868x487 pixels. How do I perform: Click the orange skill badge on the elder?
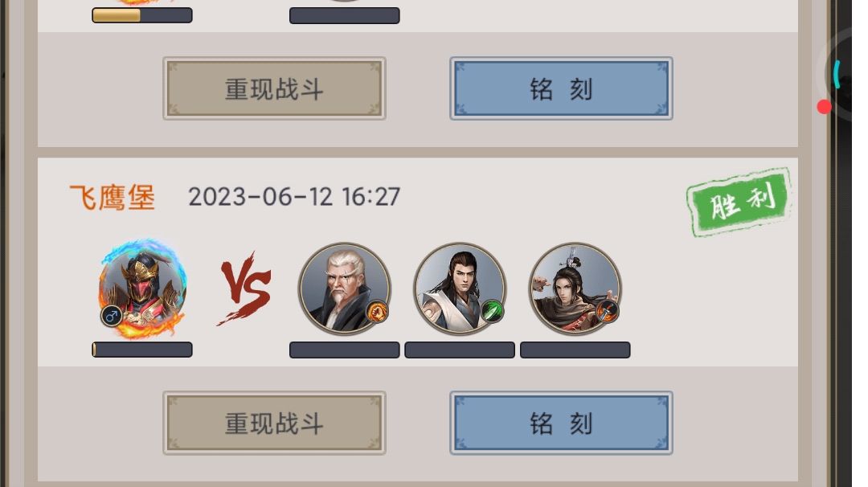[377, 312]
